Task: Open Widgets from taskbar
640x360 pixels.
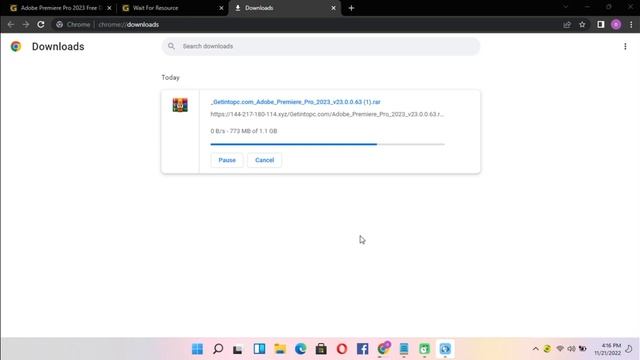Action: tap(259, 349)
